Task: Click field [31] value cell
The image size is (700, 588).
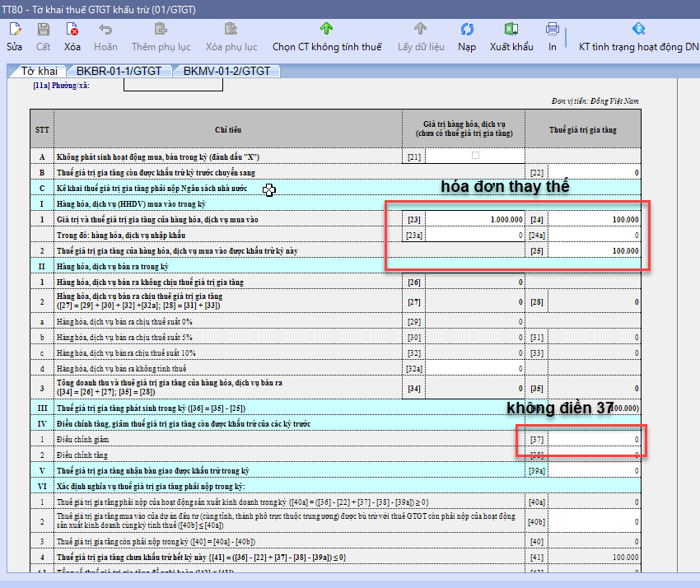Action: 595,338
